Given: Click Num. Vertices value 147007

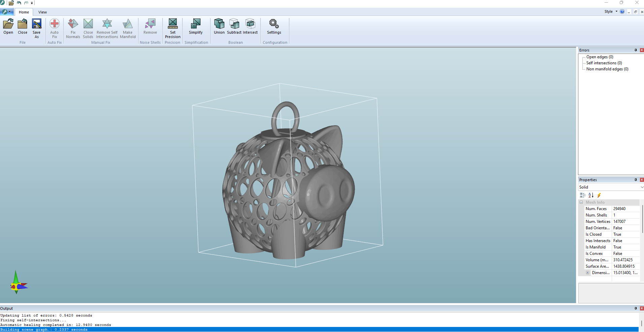Looking at the screenshot, I should pyautogui.click(x=619, y=222).
